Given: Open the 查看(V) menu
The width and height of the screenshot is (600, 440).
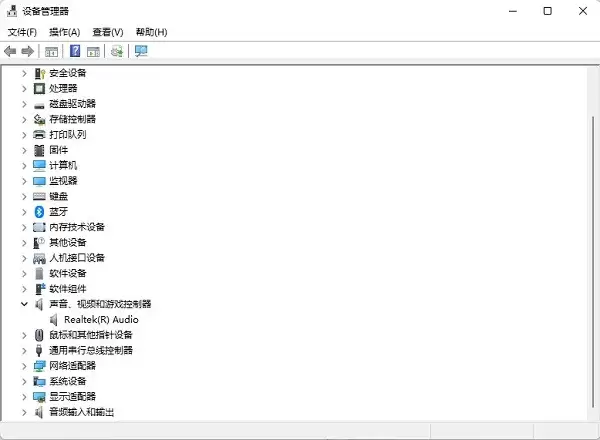Looking at the screenshot, I should 107,32.
